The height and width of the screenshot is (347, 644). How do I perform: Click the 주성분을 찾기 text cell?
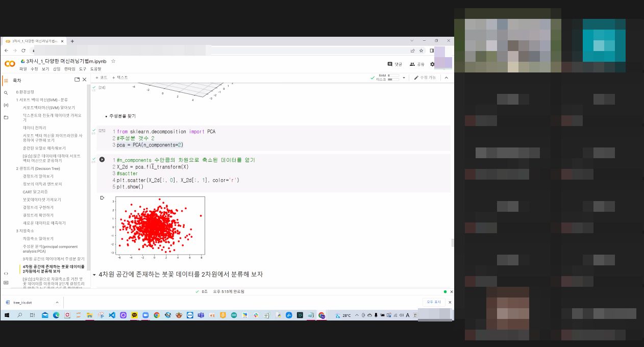[122, 116]
